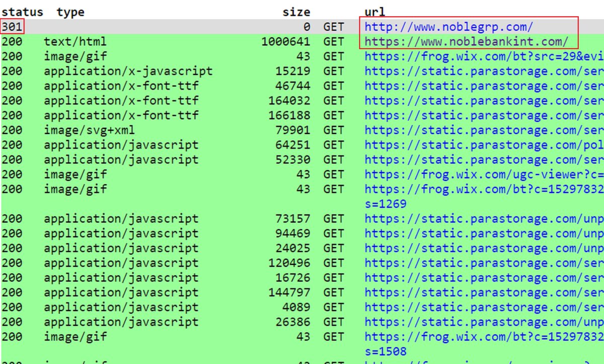Select the size value 15219

click(x=293, y=71)
